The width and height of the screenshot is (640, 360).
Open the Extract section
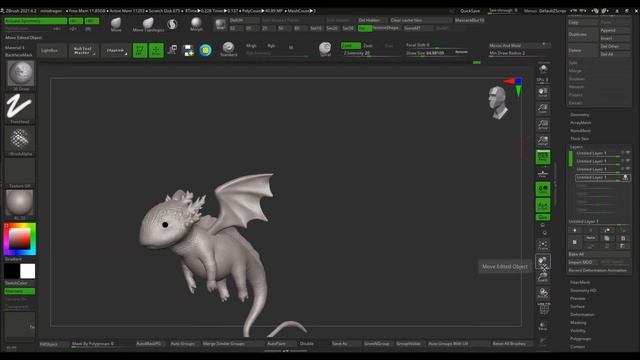[x=576, y=103]
